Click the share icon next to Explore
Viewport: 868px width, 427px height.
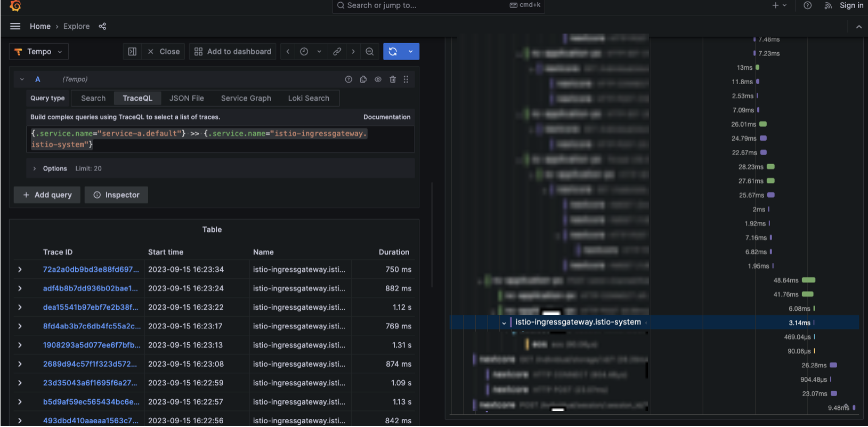(x=102, y=26)
